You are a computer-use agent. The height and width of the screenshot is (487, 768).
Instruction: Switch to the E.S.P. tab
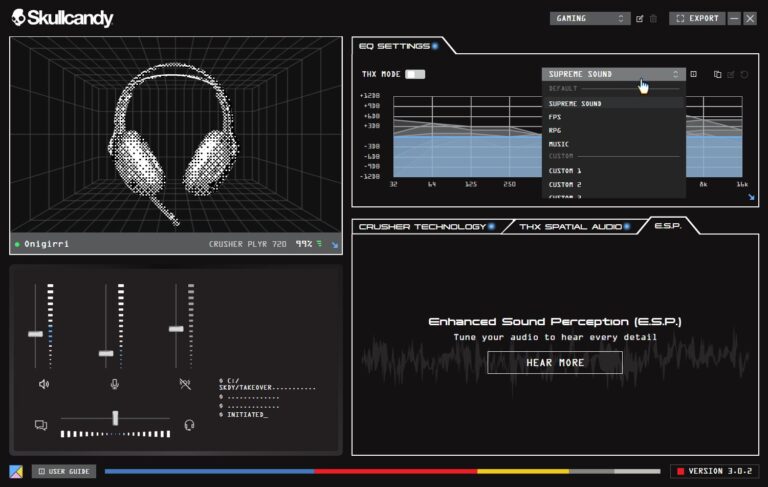(x=667, y=226)
